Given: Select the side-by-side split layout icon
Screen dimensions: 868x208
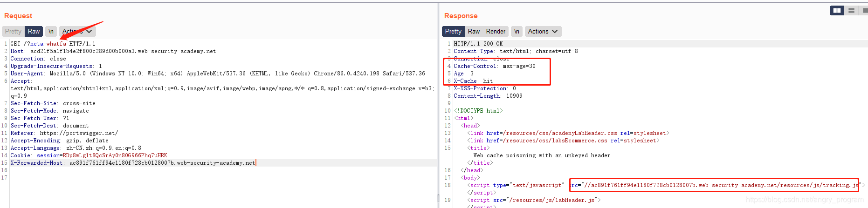Looking at the screenshot, I should [837, 10].
